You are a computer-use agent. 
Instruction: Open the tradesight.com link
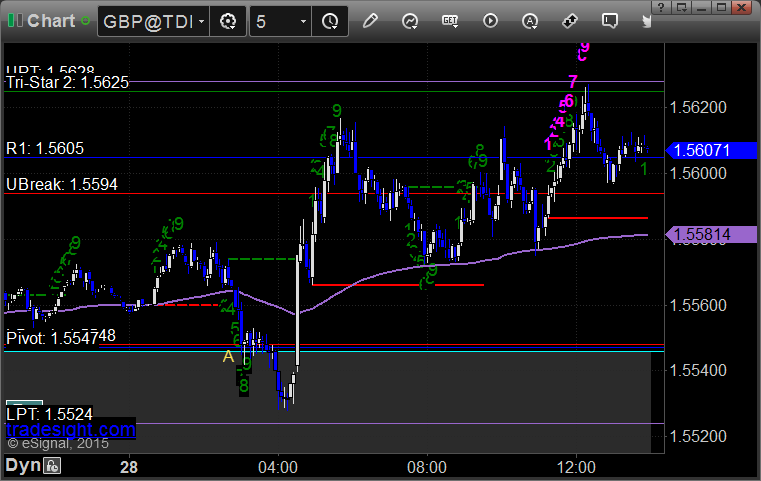pyautogui.click(x=71, y=430)
